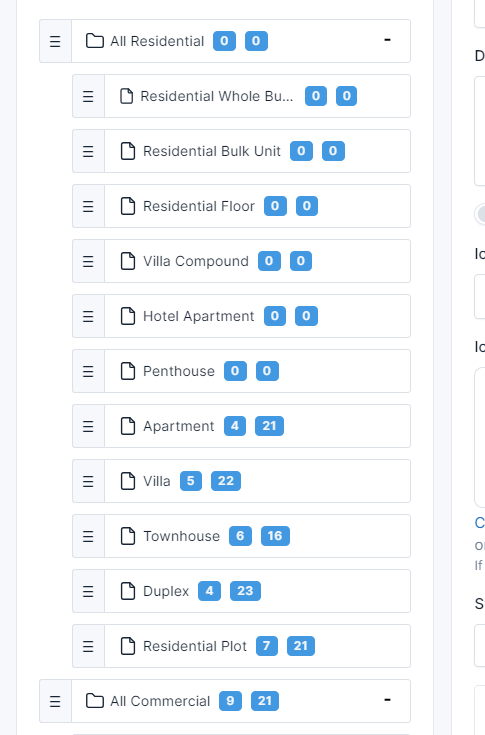Click the 23 count badge on Duplex

click(245, 591)
